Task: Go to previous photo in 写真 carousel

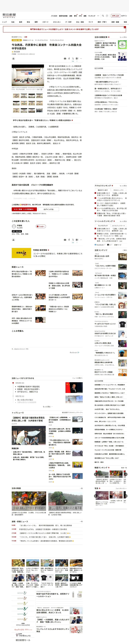Action: pos(96,496)
